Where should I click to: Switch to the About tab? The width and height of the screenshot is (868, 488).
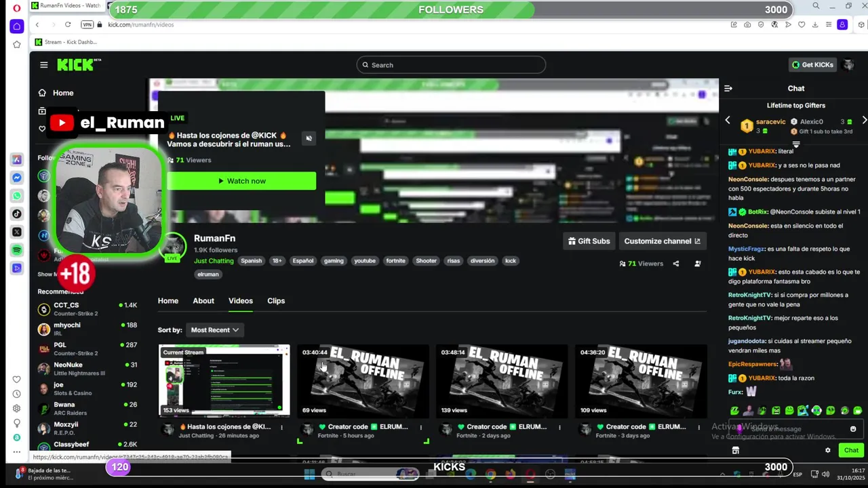pos(203,301)
